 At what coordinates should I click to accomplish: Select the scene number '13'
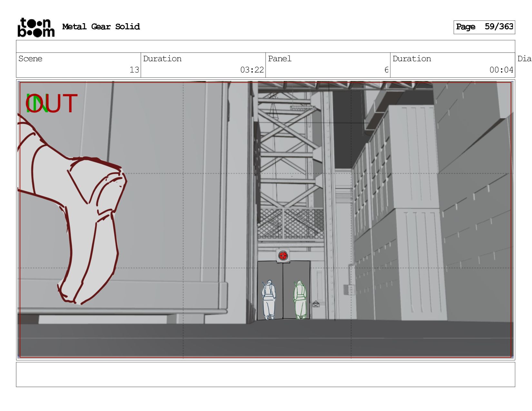[x=134, y=70]
